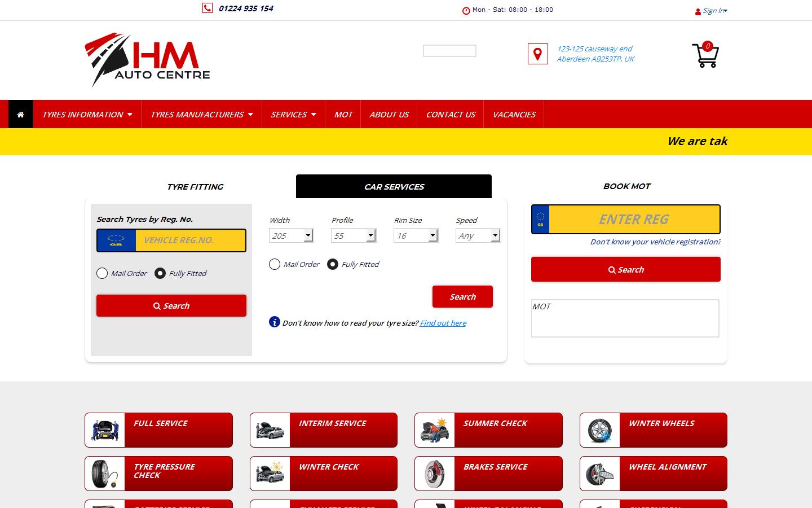Screen dimensions: 812x508
Task: Click the info icon near tyre size help
Action: 274,322
